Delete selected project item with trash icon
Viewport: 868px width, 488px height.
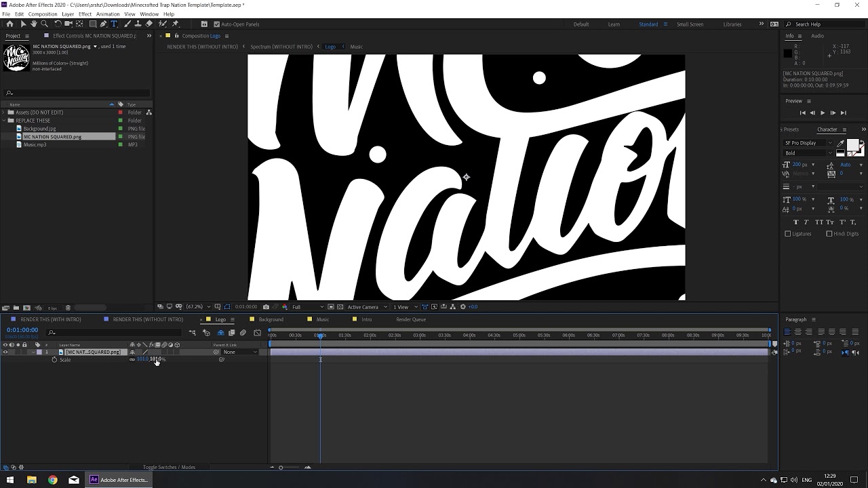click(x=68, y=308)
